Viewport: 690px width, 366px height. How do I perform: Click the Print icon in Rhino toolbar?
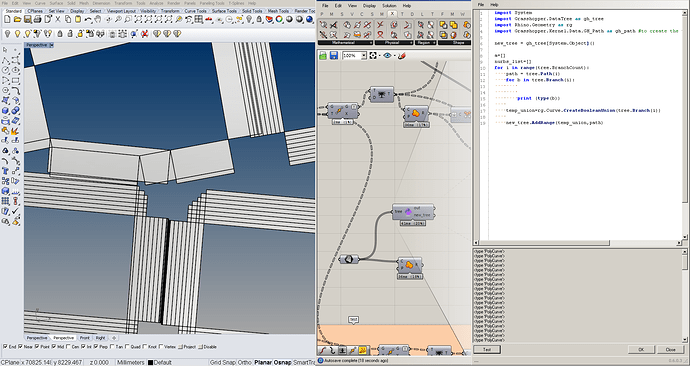pos(37,19)
